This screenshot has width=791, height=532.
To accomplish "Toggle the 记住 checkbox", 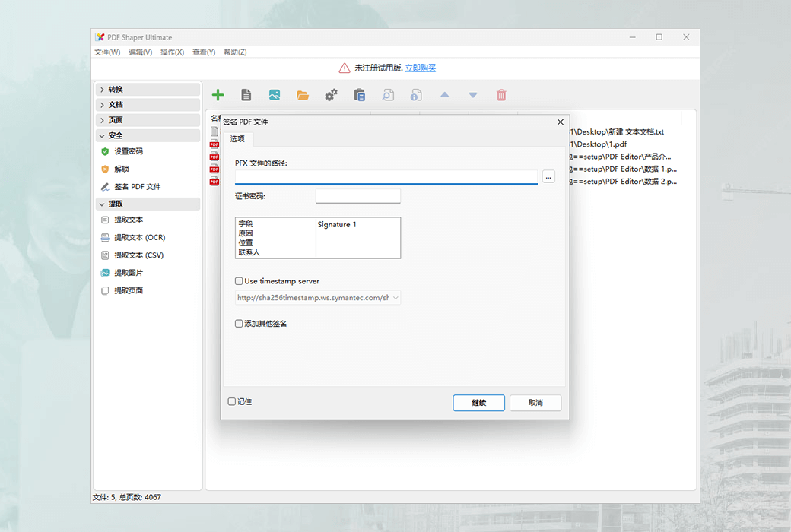I will pyautogui.click(x=233, y=401).
